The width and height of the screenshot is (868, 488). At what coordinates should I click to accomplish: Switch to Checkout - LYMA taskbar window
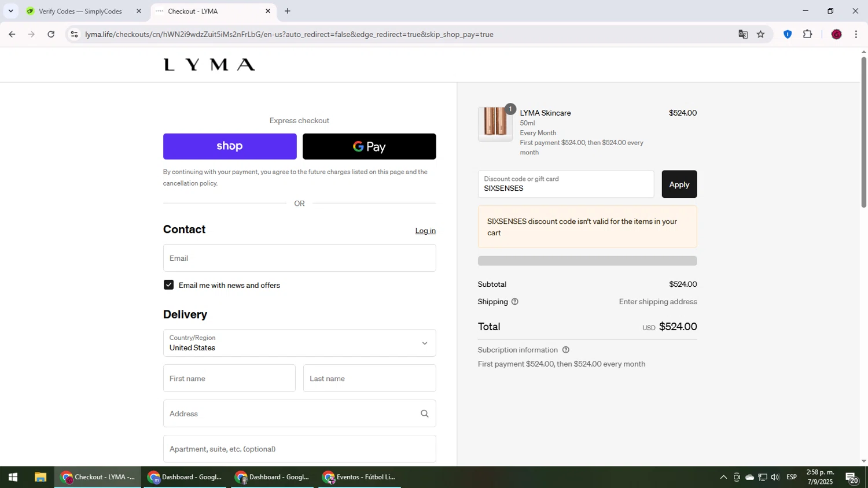(98, 477)
